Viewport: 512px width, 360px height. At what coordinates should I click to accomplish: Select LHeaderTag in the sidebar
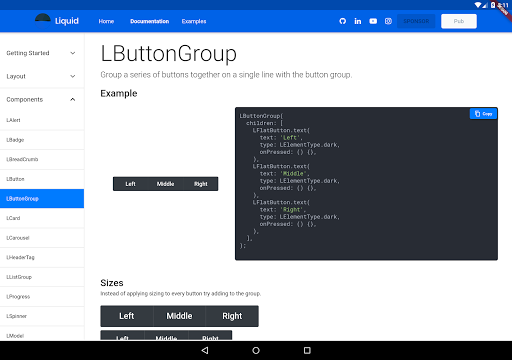tap(42, 257)
